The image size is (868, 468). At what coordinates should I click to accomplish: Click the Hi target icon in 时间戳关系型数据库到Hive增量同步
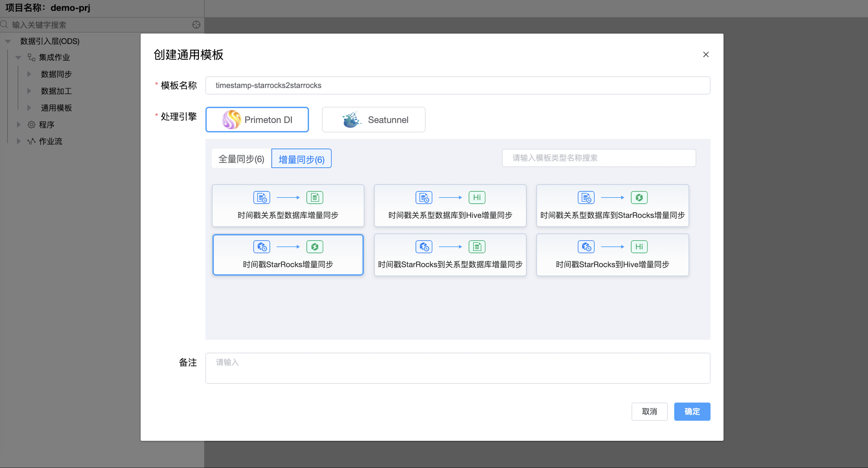pyautogui.click(x=477, y=197)
